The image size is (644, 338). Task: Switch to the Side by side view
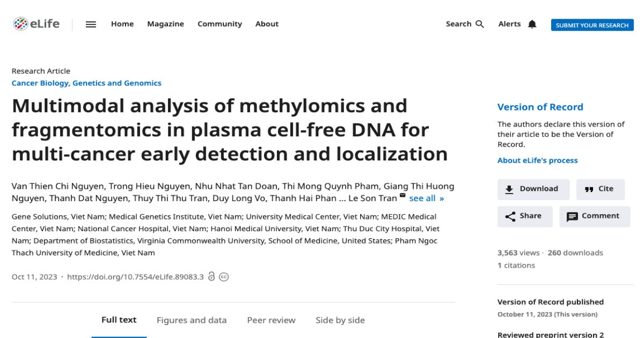click(x=340, y=320)
